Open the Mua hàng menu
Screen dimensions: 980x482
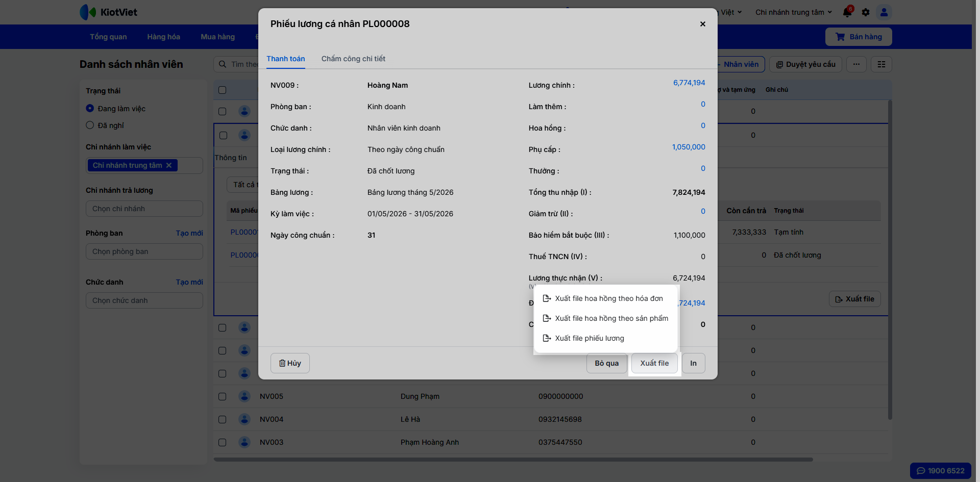pos(218,37)
